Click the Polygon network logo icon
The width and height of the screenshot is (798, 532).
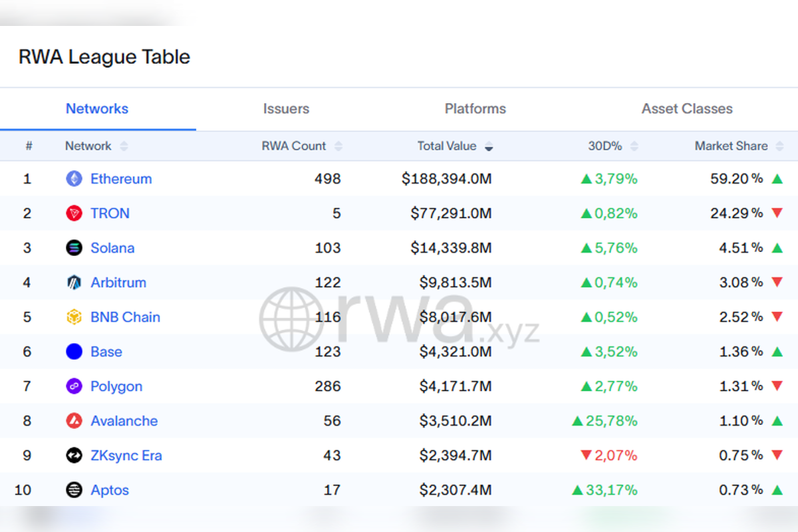coord(74,386)
